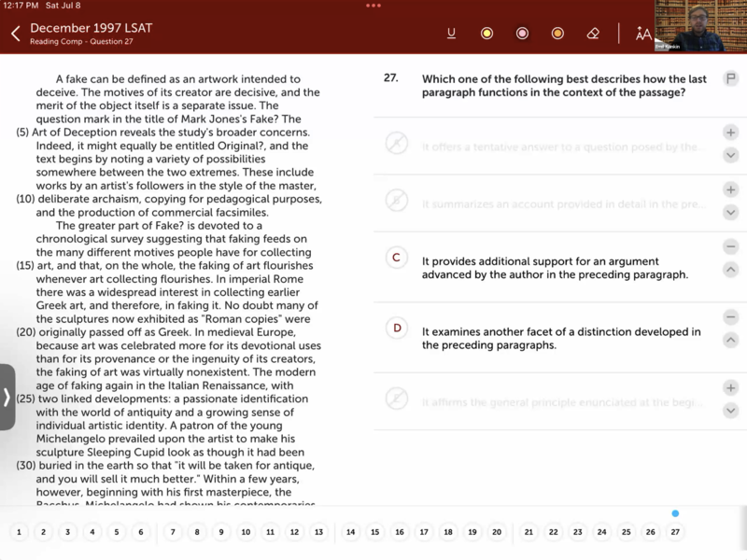The width and height of the screenshot is (747, 560).
Task: Open the left side panel handle
Action: click(x=7, y=397)
